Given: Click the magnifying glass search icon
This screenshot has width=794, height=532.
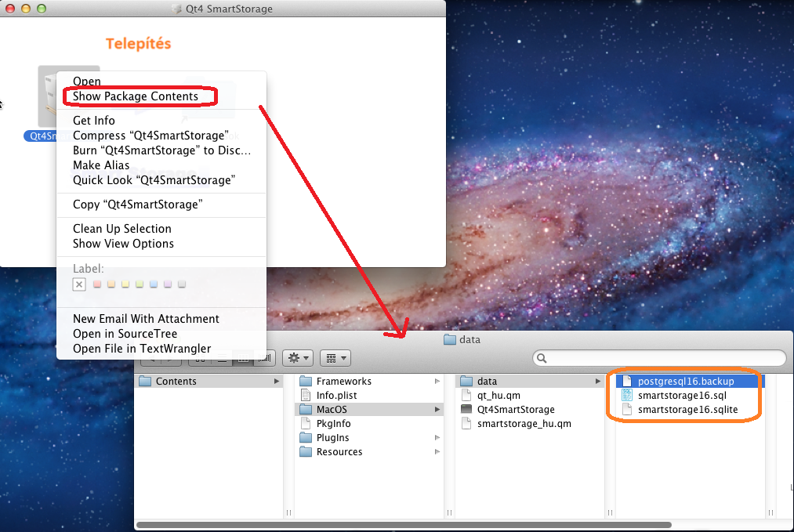Looking at the screenshot, I should (x=542, y=358).
